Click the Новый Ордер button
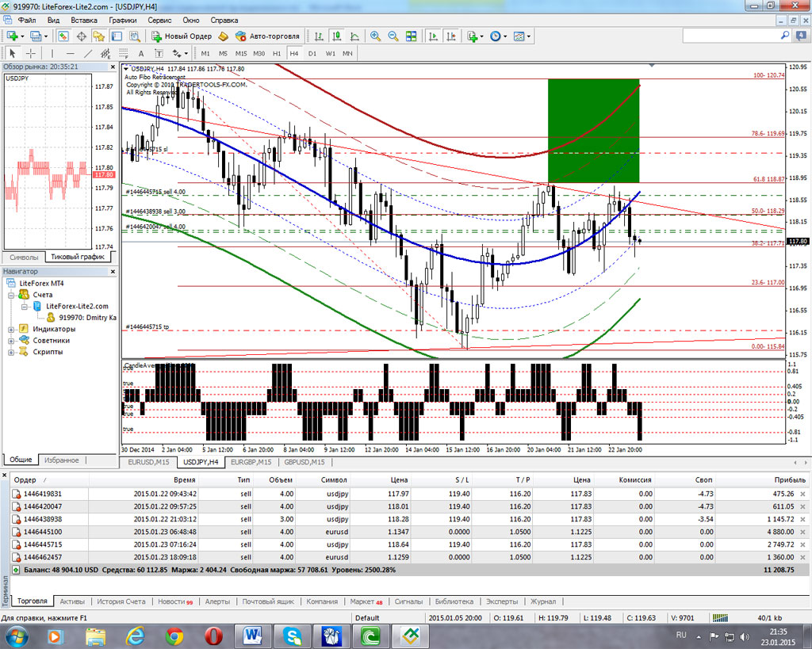Viewport: 812px width, 649px height. point(182,36)
